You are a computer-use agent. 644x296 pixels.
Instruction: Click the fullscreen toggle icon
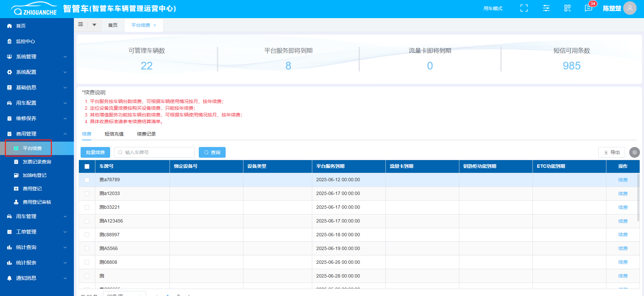coord(524,8)
